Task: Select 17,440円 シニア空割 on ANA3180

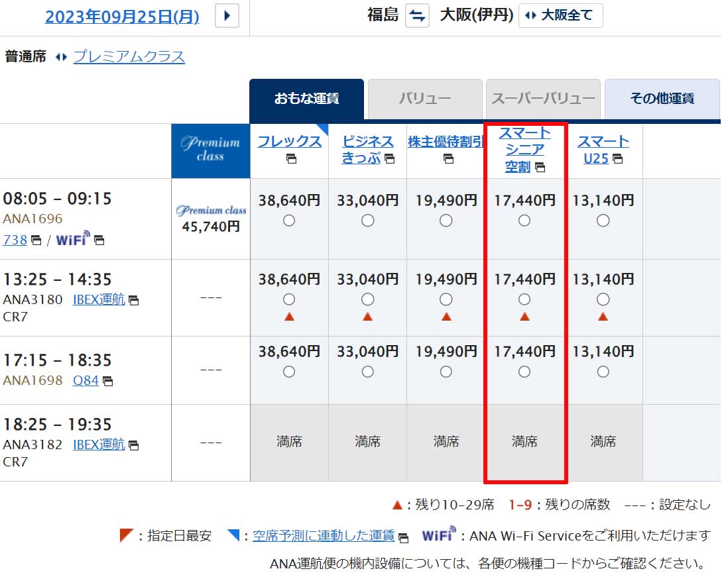Action: (524, 299)
